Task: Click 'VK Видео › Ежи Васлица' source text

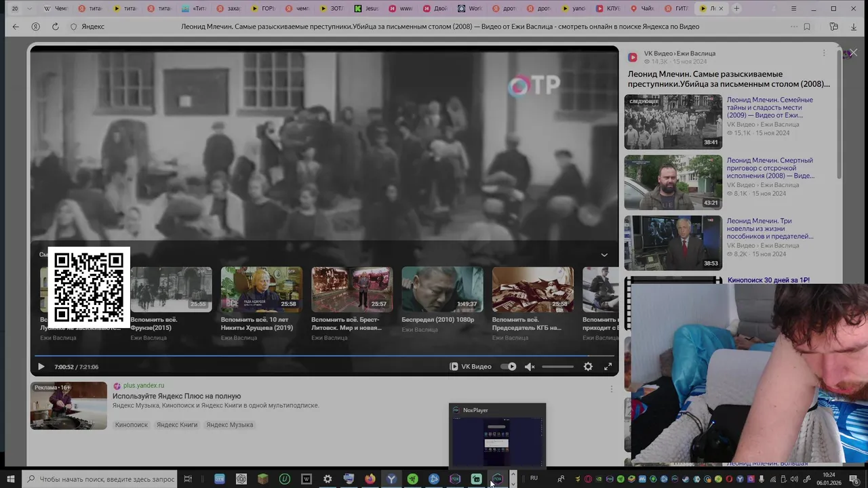Action: click(679, 54)
